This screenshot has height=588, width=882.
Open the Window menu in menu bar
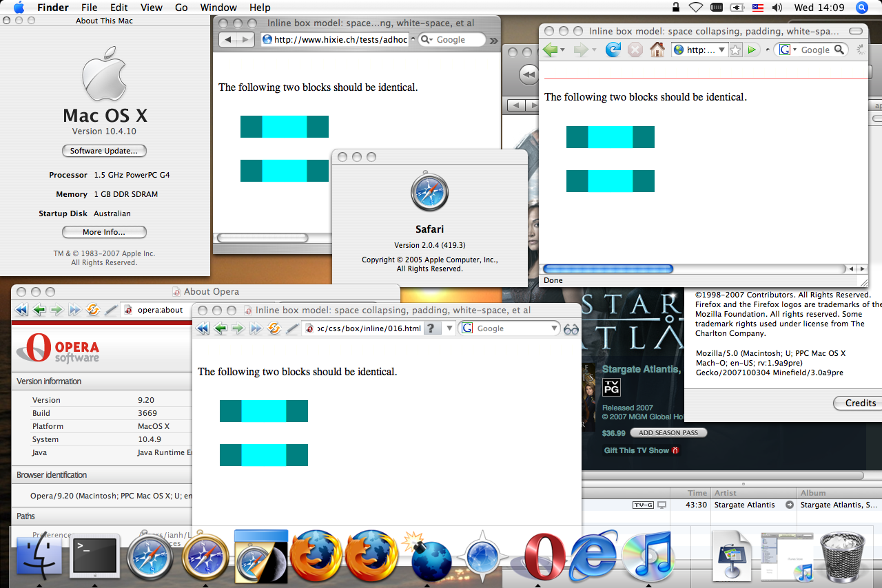tap(218, 8)
